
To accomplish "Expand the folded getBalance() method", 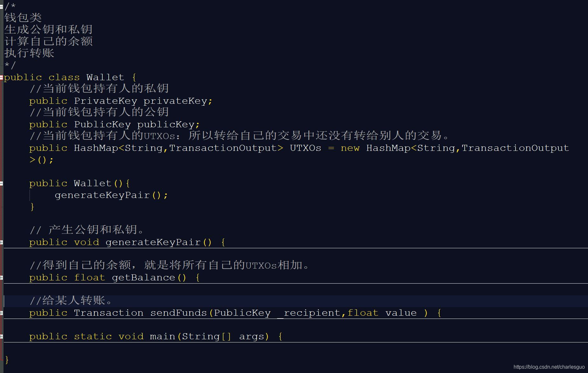I will coord(1,278).
